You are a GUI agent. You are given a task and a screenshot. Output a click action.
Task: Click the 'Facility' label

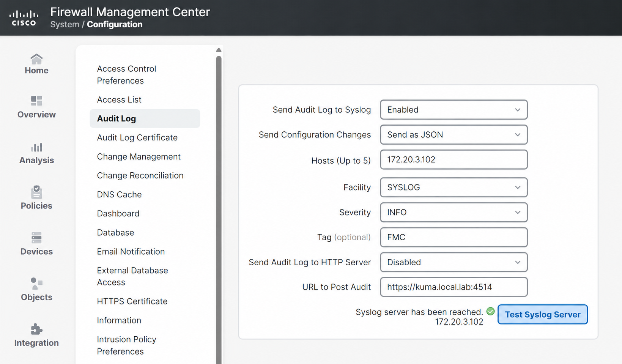[x=357, y=188]
